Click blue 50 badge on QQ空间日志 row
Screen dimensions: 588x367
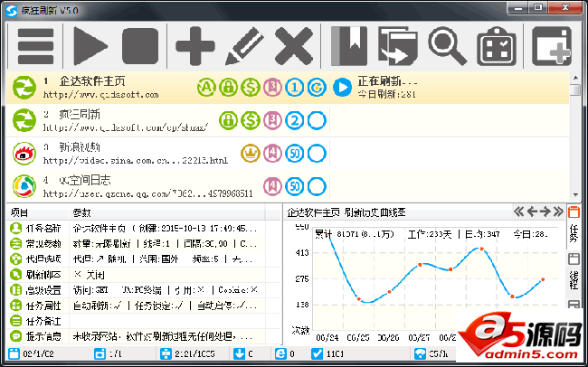[x=294, y=186]
